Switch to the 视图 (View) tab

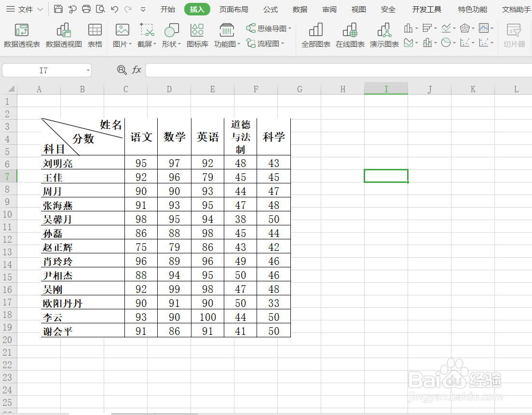[359, 10]
